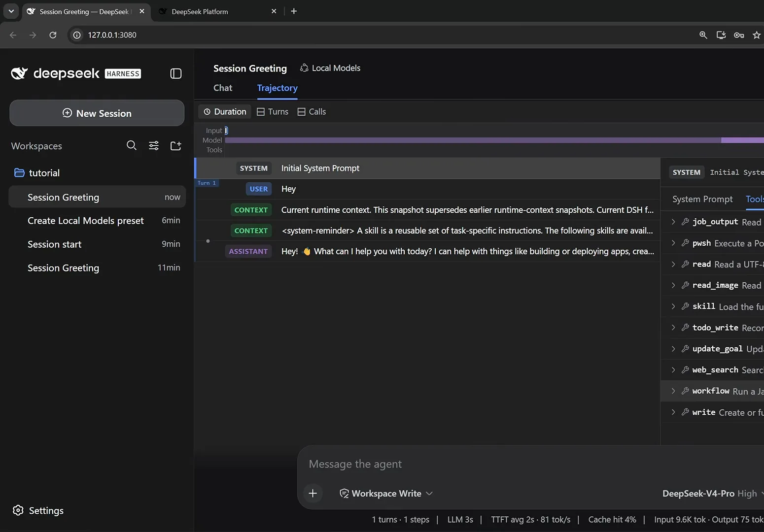
Task: Click the browser address bar URL
Action: (112, 35)
